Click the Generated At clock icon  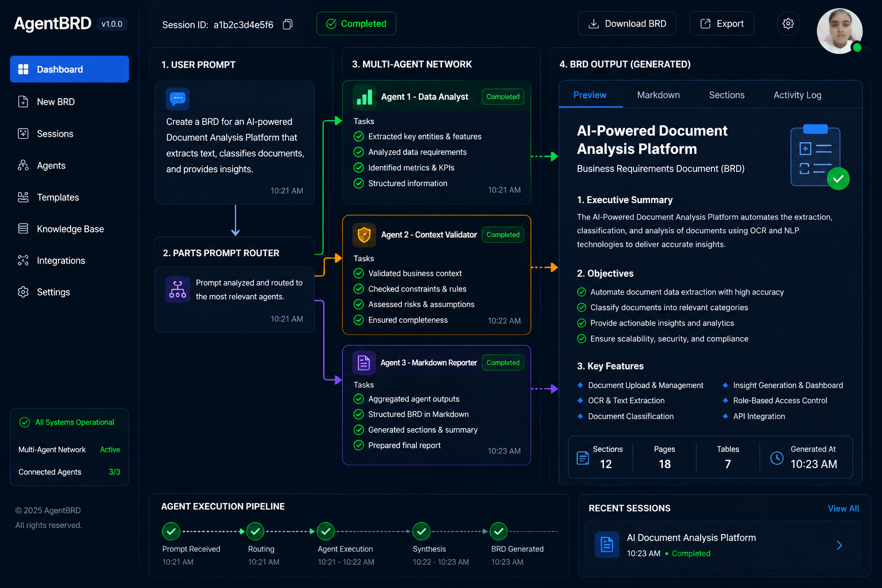pyautogui.click(x=776, y=458)
